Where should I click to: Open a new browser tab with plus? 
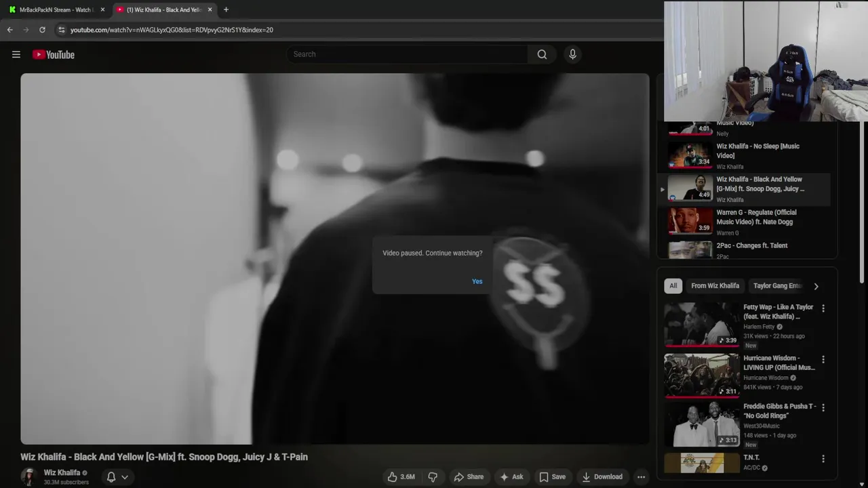tap(226, 9)
